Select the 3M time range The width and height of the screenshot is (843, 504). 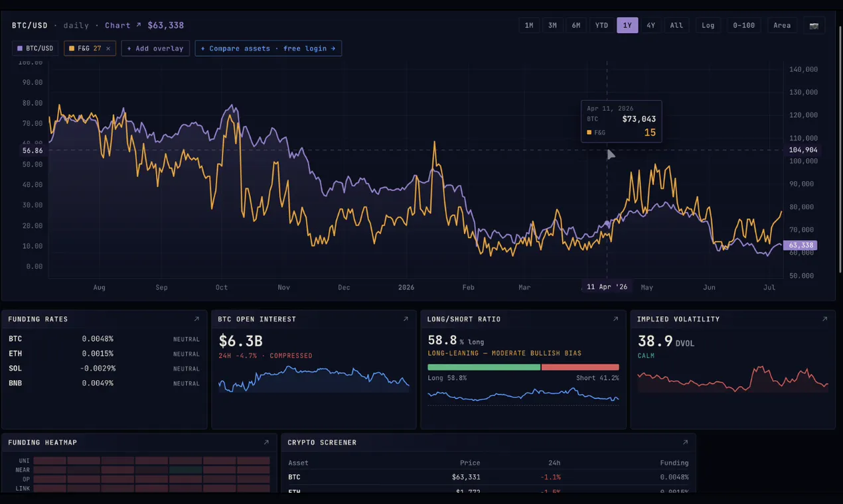pyautogui.click(x=552, y=25)
